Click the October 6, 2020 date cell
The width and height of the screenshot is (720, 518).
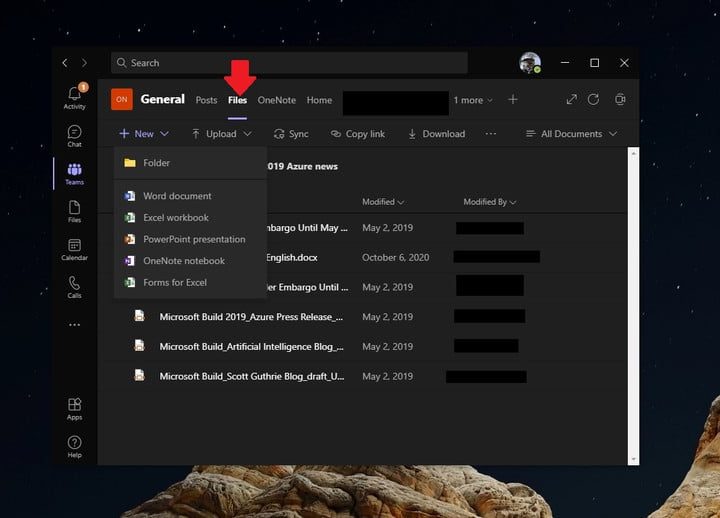(x=395, y=258)
